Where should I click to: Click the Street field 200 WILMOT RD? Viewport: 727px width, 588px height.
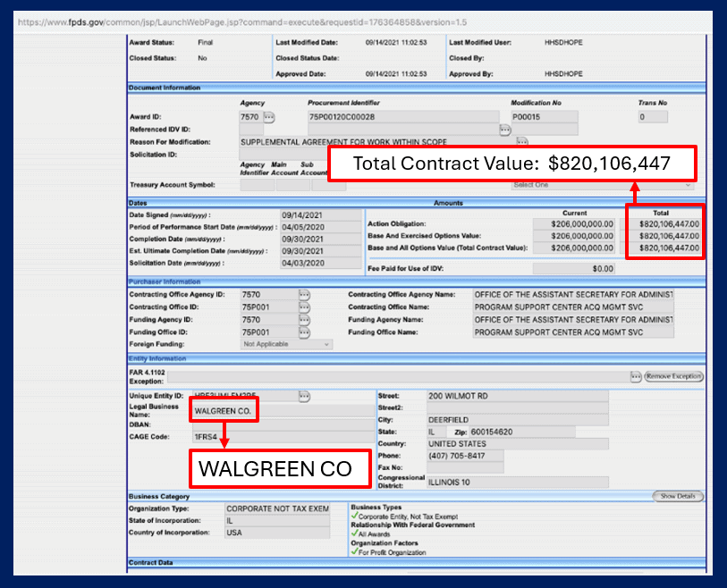click(518, 396)
